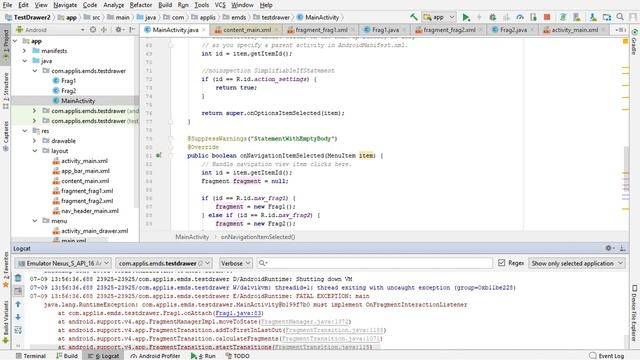640x360 pixels.
Task: Click MainActivity in editor breadcrumb
Action: coord(192,237)
